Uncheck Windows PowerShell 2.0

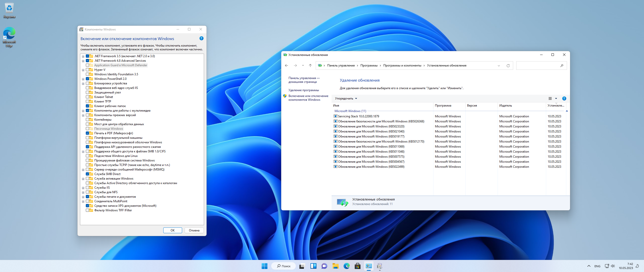click(87, 79)
